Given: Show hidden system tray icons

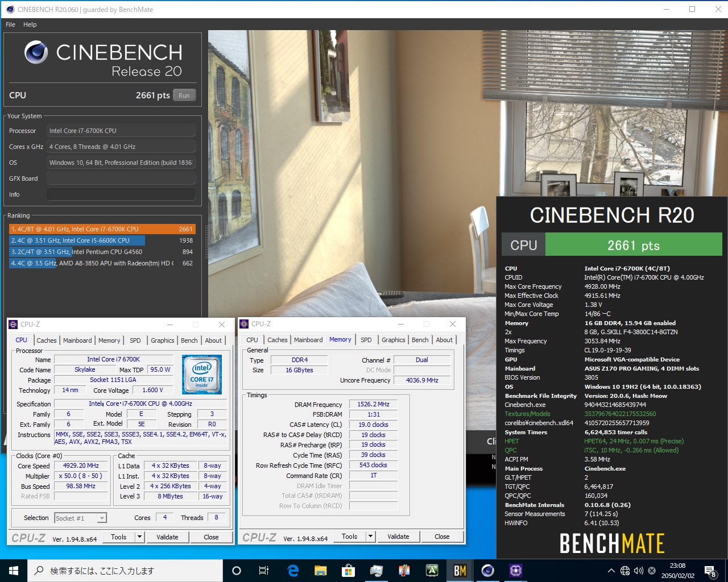Looking at the screenshot, I should tap(611, 571).
